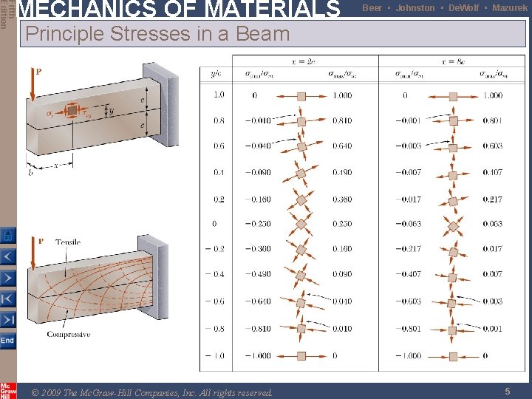Click table value −0.010
Screen dimensions: 532x399
pos(258,120)
